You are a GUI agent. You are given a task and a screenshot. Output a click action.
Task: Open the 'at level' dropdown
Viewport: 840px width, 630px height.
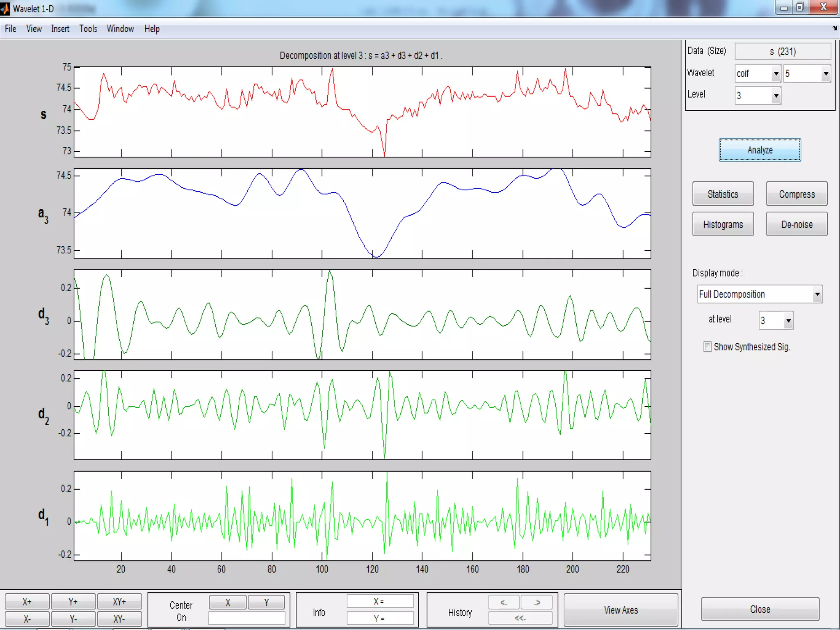776,320
